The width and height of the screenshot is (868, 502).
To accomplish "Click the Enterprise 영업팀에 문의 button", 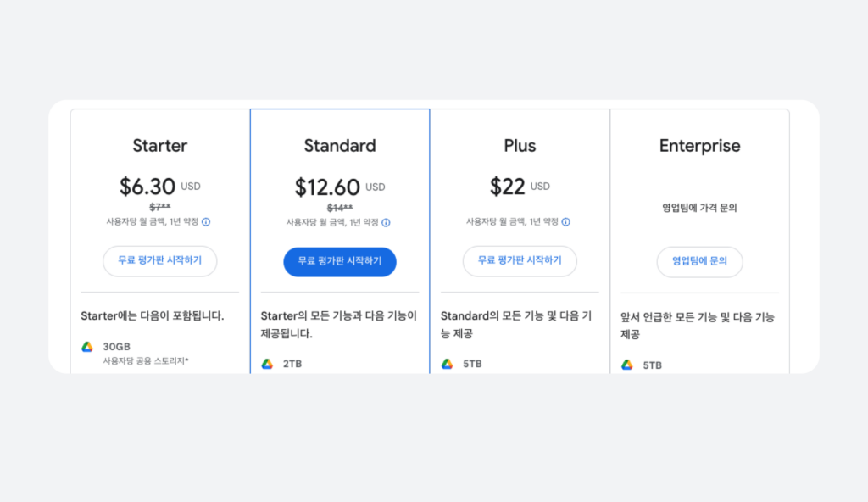I will tap(699, 262).
